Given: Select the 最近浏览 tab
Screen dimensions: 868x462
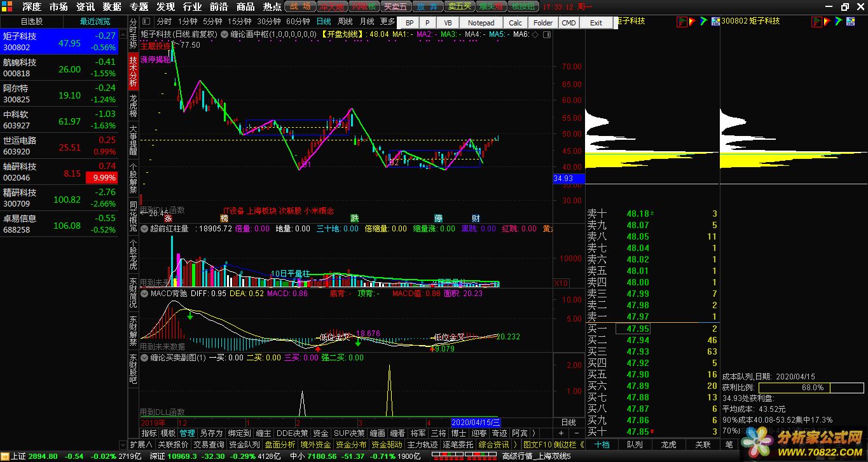Looking at the screenshot, I should (95, 21).
